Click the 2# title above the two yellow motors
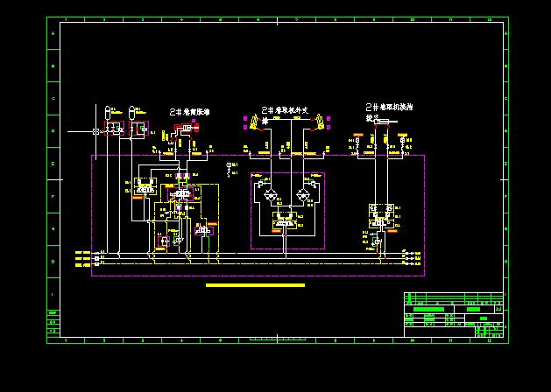 285,110
